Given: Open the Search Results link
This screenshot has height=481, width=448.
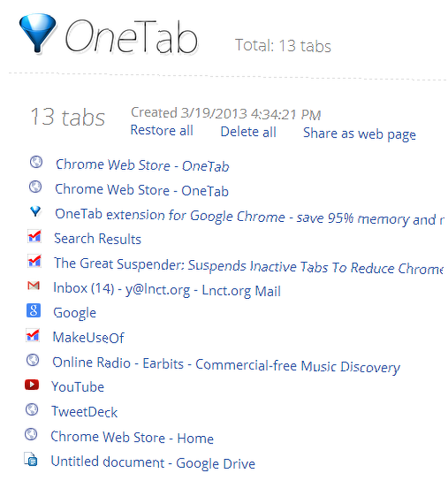Looking at the screenshot, I should [x=98, y=239].
